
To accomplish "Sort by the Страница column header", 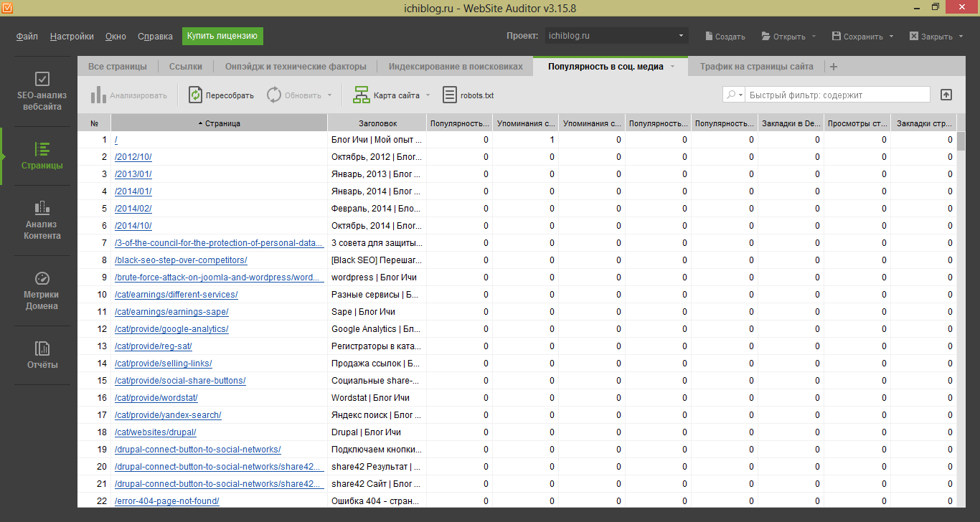I will 220,123.
